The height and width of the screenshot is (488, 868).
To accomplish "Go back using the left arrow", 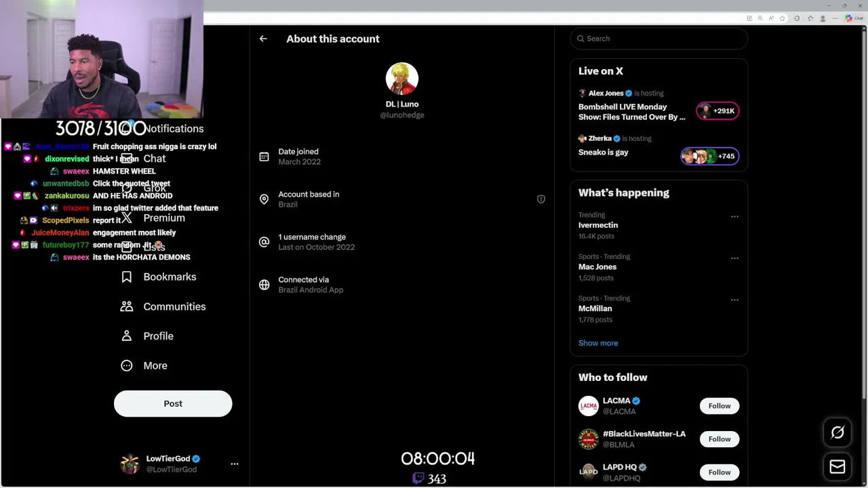I will tap(263, 39).
